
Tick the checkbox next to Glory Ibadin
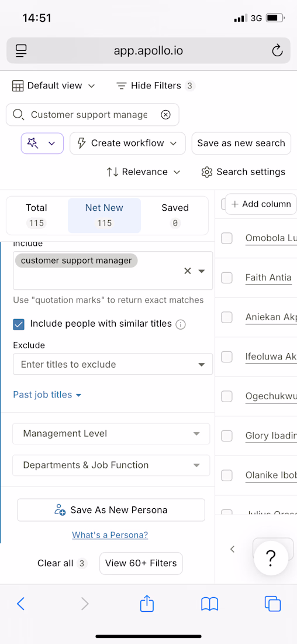tap(227, 436)
